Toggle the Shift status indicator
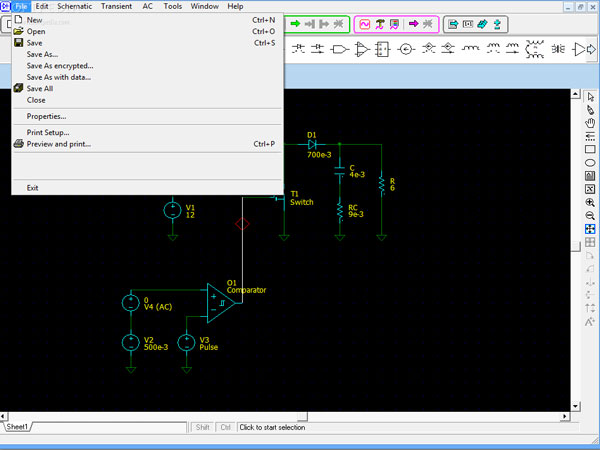This screenshot has height=450, width=600. point(203,428)
